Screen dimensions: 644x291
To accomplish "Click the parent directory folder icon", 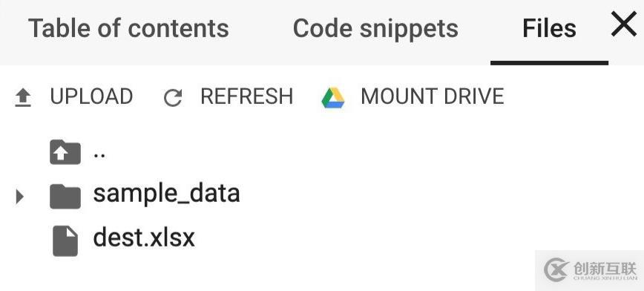I will point(65,152).
